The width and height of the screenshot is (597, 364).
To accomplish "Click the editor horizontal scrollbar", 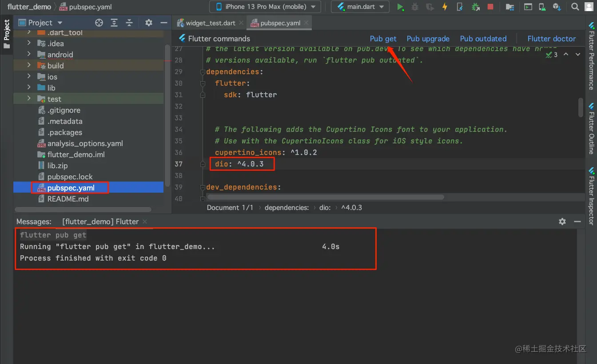I will [325, 197].
